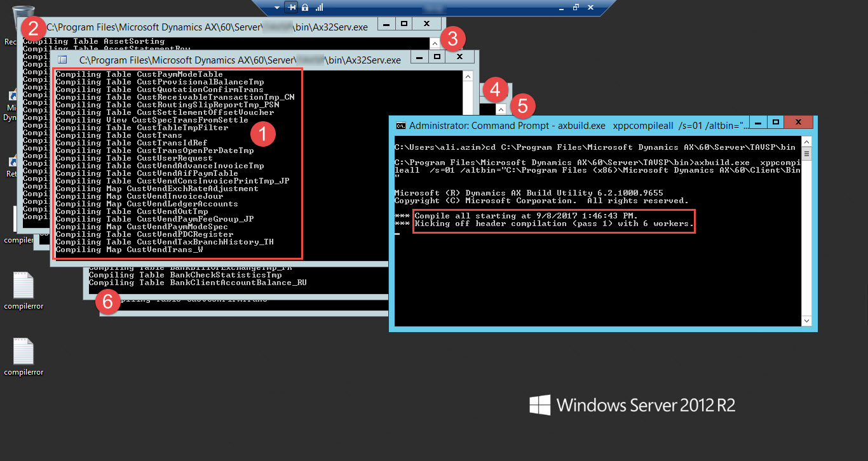Click 'Copyright (C) Microsoft Corporation' line
868x461 pixels.
coord(541,201)
